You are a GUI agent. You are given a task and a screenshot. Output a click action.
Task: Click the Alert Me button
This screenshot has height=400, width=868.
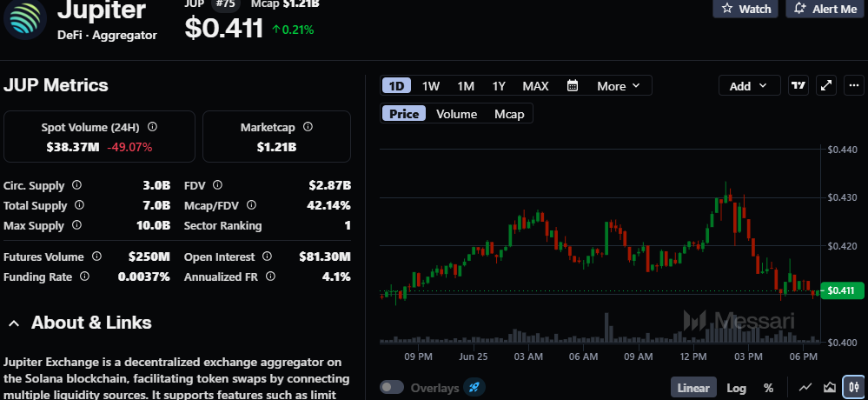tap(825, 9)
